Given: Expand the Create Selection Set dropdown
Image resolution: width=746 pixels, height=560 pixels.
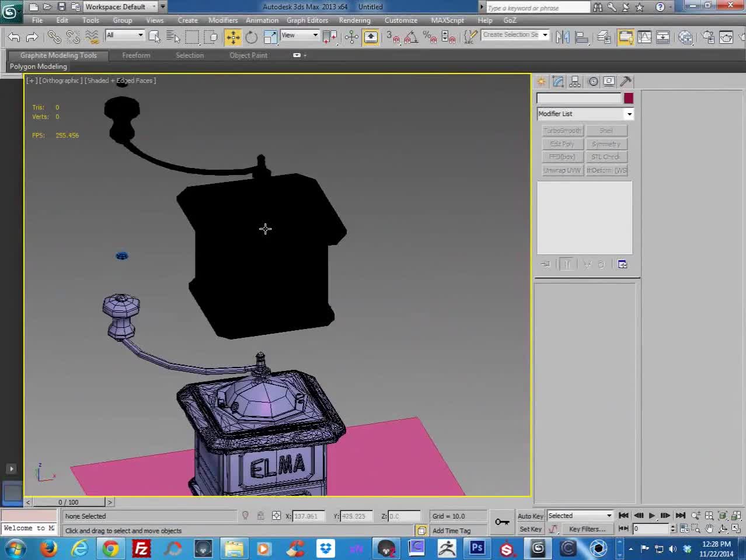Looking at the screenshot, I should pos(545,35).
